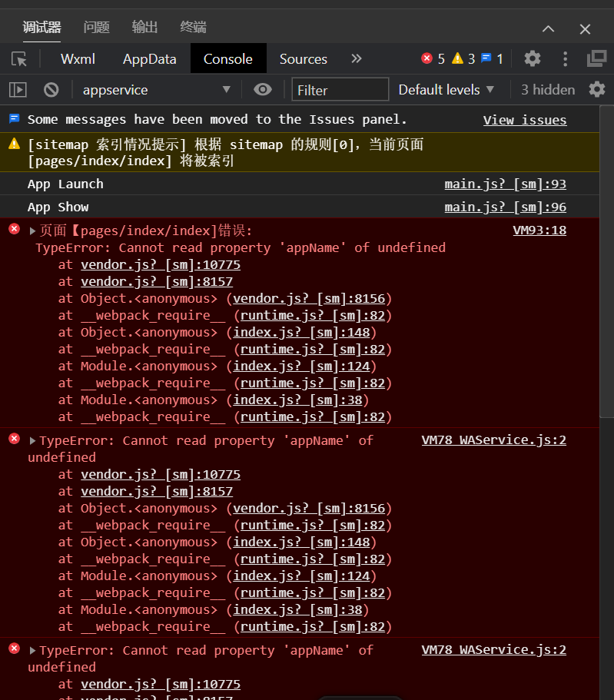614x700 pixels.
Task: Click the App Show log message
Action: (x=58, y=207)
